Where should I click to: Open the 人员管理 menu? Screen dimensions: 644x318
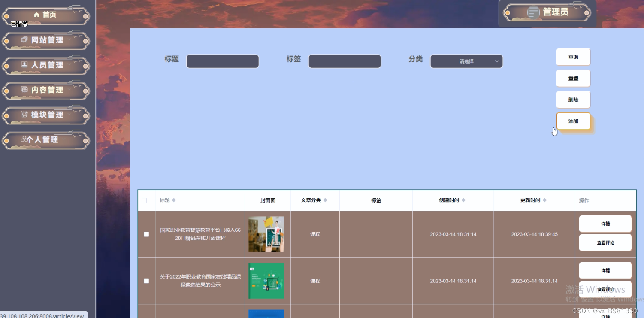pyautogui.click(x=46, y=65)
